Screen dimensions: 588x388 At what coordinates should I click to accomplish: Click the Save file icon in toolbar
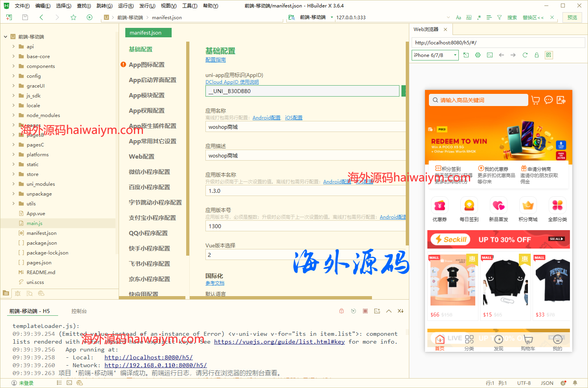click(25, 17)
